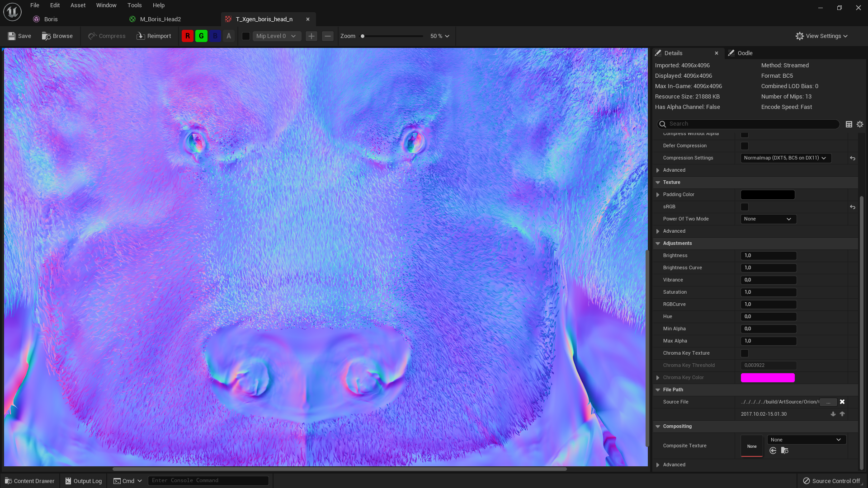Click the Composite Texture thumbnail
The width and height of the screenshot is (868, 488).
coord(752,446)
